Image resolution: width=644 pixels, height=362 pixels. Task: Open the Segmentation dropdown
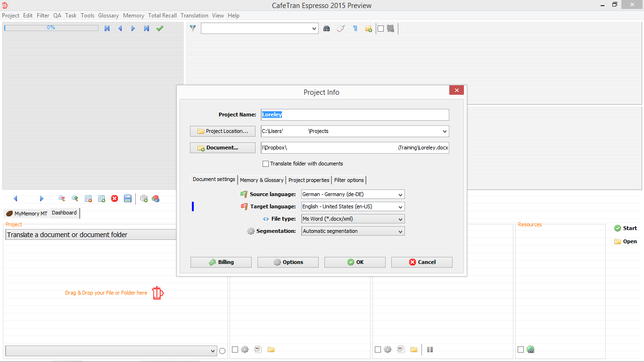coord(353,231)
